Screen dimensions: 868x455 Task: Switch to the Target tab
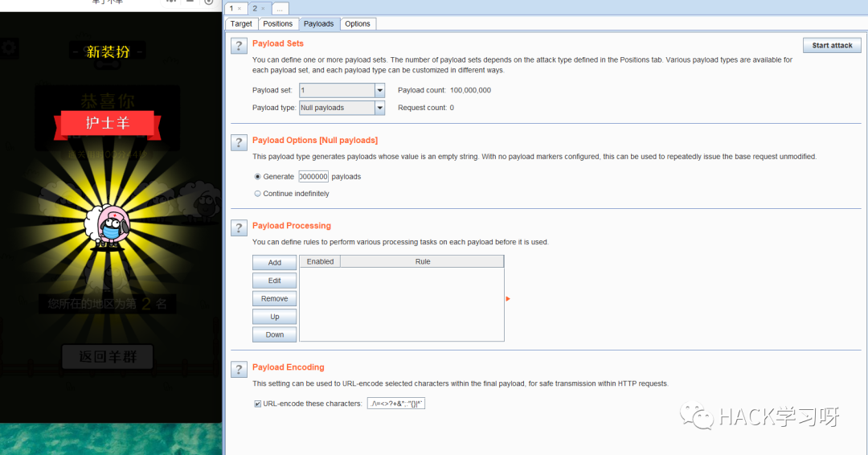click(241, 24)
